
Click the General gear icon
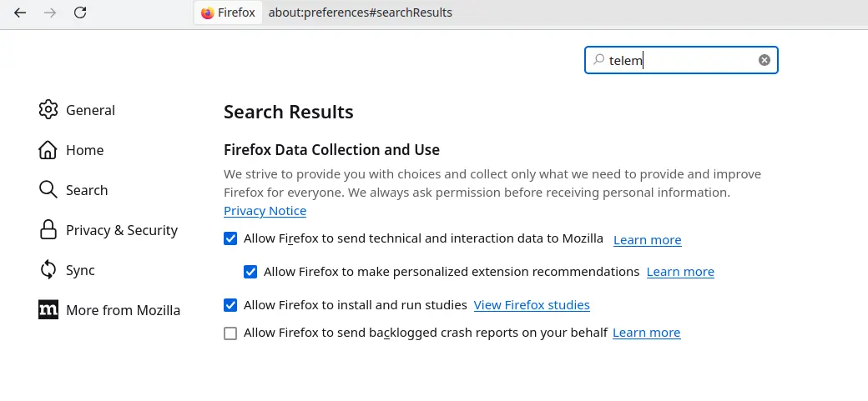click(x=48, y=110)
